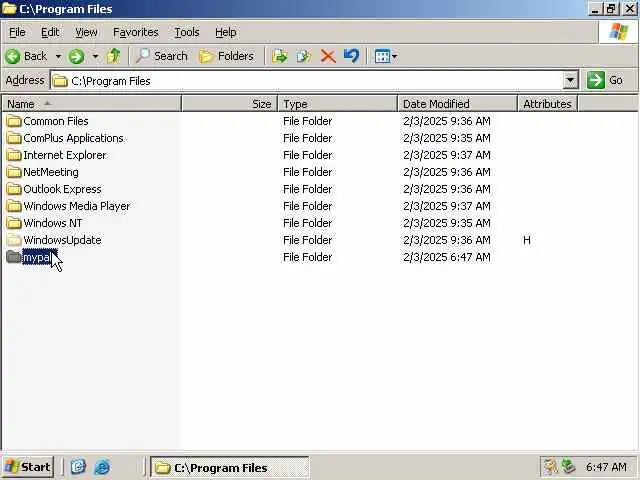Click the NetMeeting folder name

tap(51, 172)
